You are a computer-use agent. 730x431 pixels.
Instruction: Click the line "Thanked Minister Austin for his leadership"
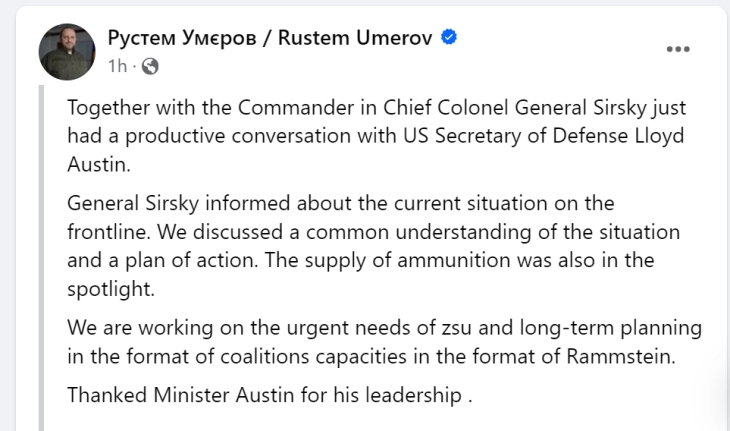pyautogui.click(x=269, y=394)
